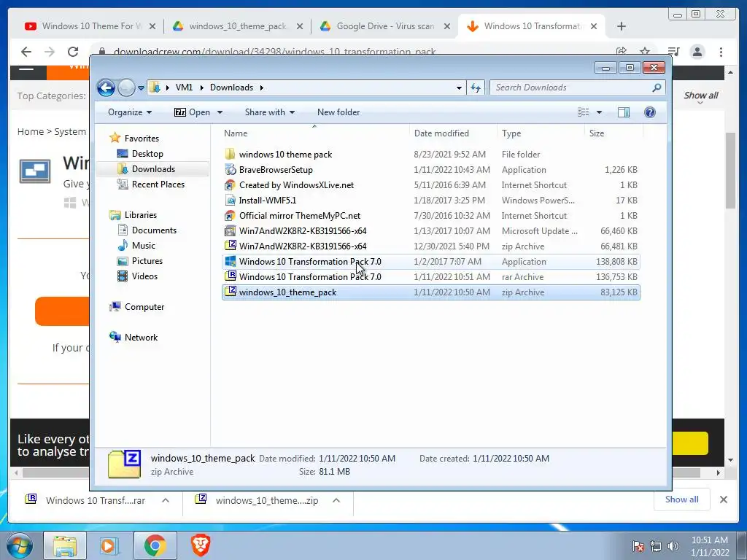This screenshot has width=747, height=560.
Task: Create a New folder
Action: tap(338, 112)
